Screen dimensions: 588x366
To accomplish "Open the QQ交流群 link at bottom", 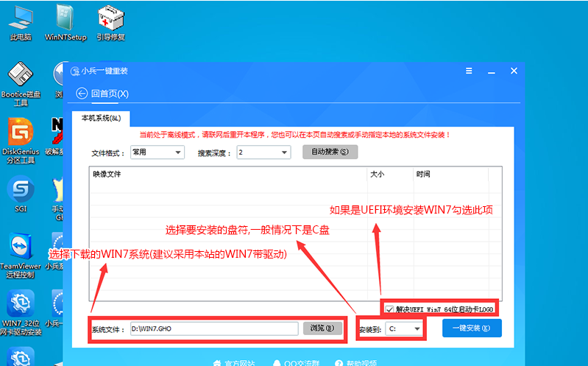I will 297,363.
